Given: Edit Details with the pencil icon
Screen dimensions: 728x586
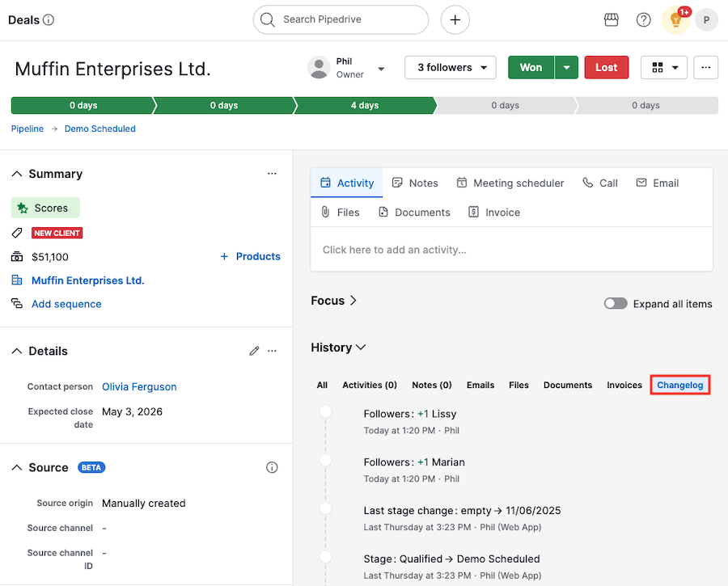Looking at the screenshot, I should click(x=254, y=351).
